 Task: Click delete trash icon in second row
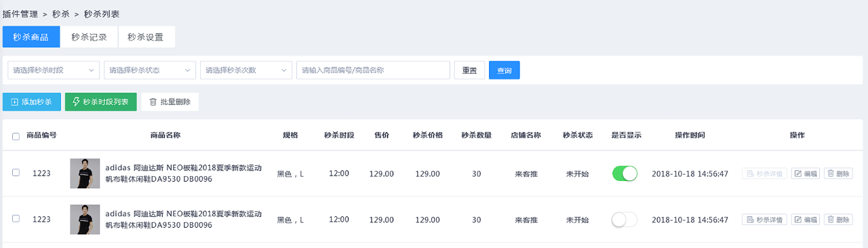coord(831,220)
